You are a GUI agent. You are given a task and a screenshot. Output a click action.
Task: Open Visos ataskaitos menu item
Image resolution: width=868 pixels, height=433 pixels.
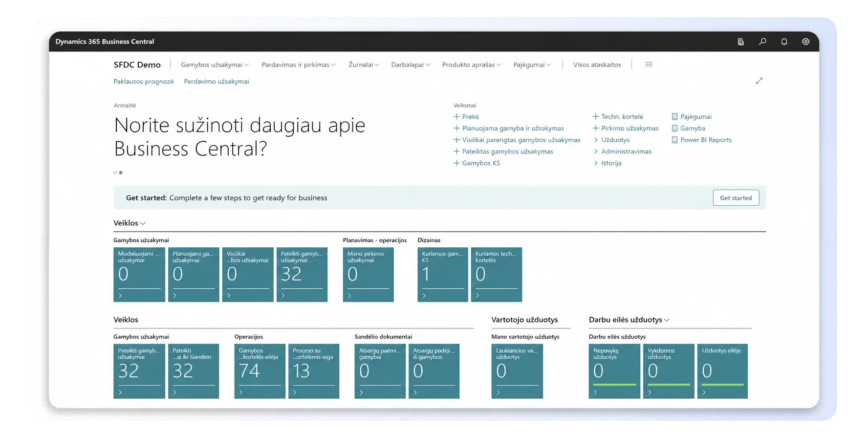(x=597, y=65)
